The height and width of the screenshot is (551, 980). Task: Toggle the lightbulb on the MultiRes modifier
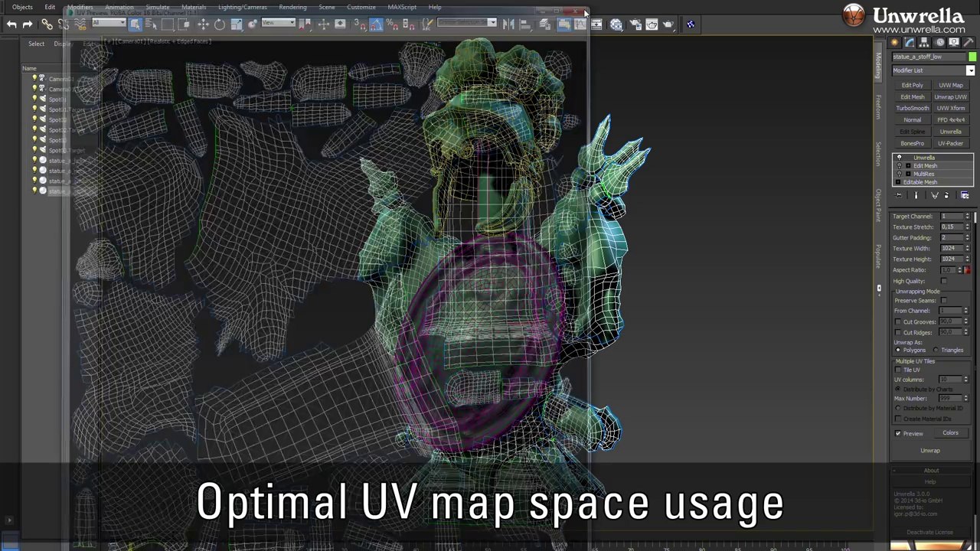(x=900, y=174)
